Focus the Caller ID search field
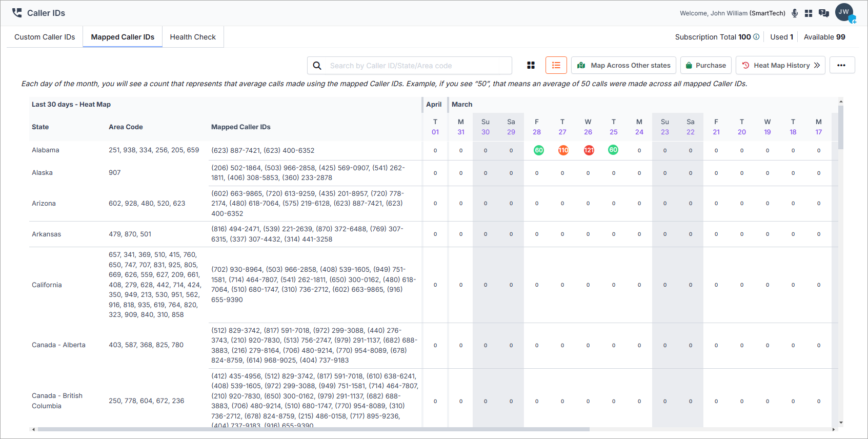 click(409, 66)
